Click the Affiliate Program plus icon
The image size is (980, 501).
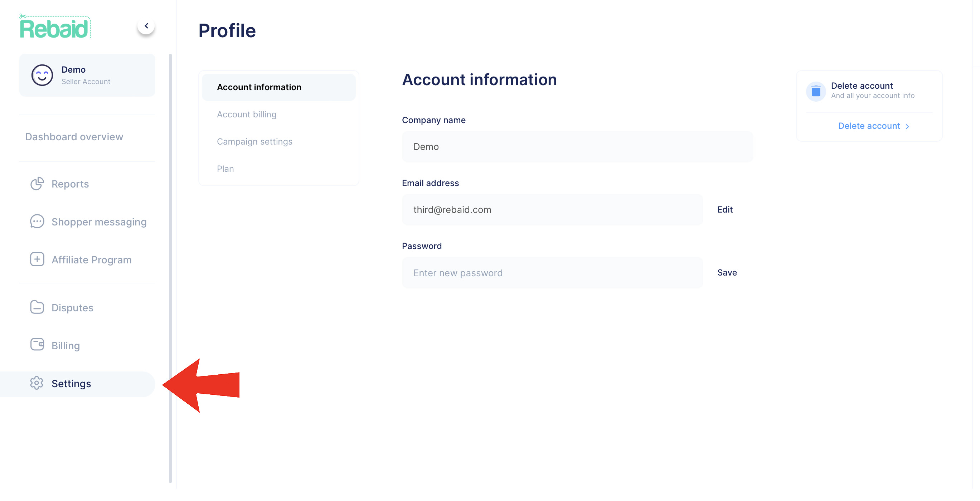click(x=37, y=259)
